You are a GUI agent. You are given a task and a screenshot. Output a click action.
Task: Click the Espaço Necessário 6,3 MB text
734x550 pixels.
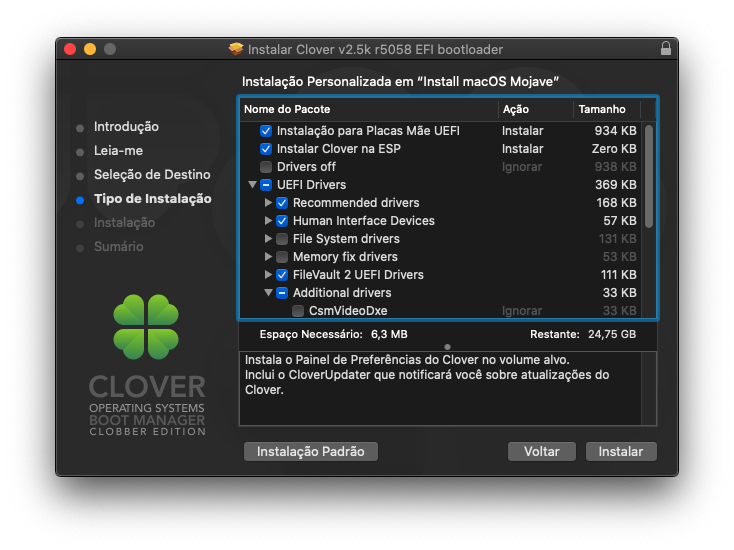(333, 335)
